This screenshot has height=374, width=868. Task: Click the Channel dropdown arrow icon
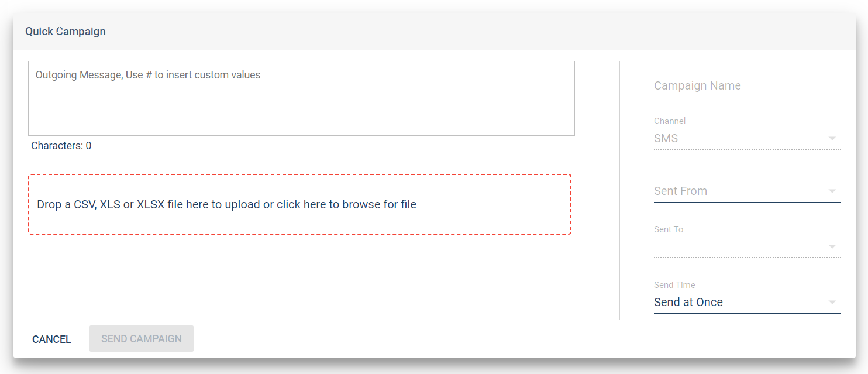tap(832, 139)
